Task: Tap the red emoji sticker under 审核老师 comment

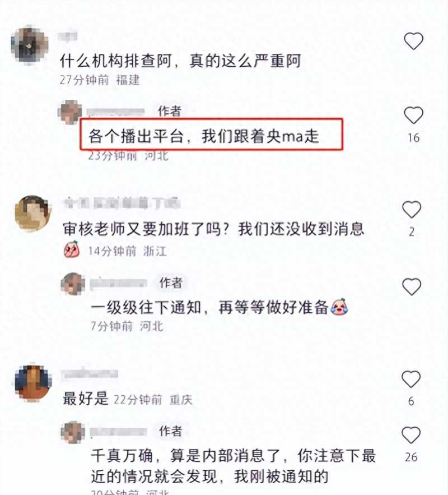Action: 72,249
